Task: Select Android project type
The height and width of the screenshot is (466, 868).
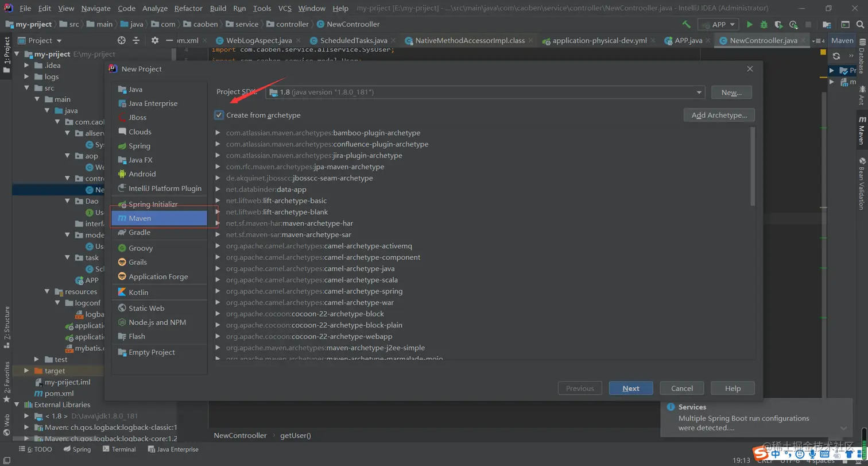Action: tap(160, 174)
